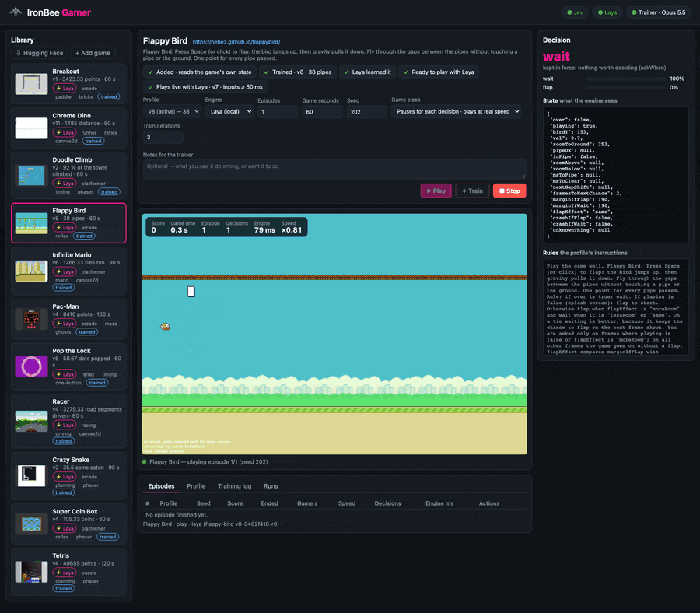This screenshot has height=613, width=700.
Task: Click the Seed input field
Action: [366, 112]
